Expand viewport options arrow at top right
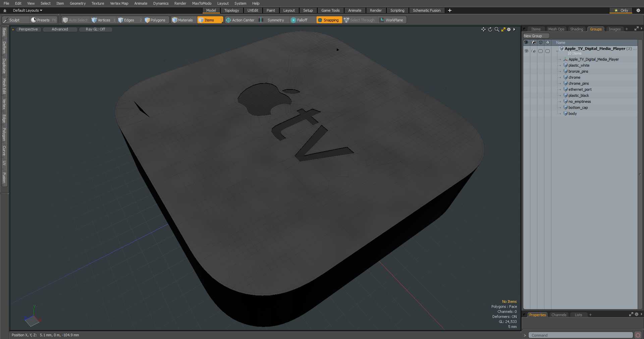 point(514,29)
